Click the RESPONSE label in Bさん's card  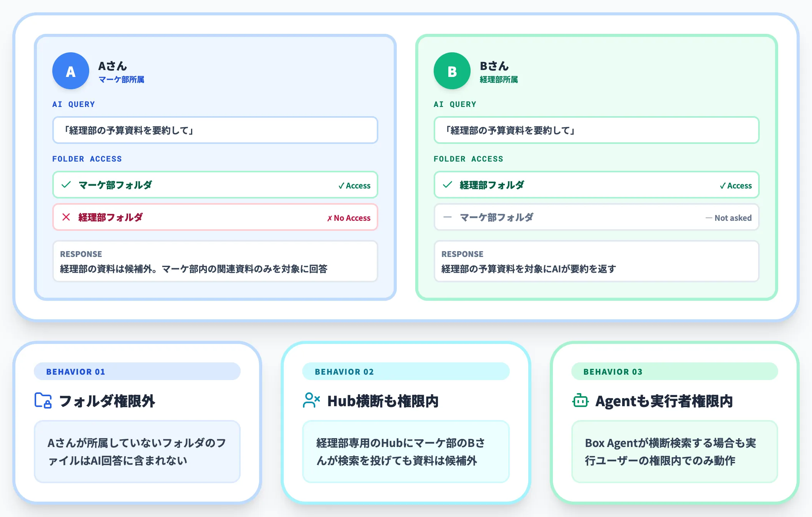click(x=463, y=254)
